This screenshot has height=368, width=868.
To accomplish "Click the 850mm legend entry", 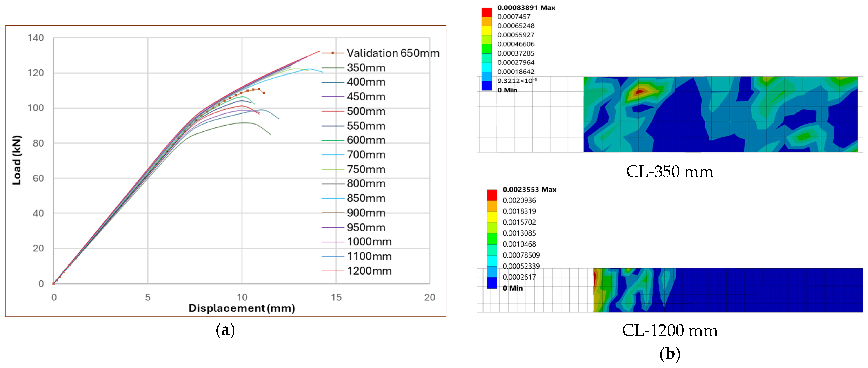I will point(366,198).
